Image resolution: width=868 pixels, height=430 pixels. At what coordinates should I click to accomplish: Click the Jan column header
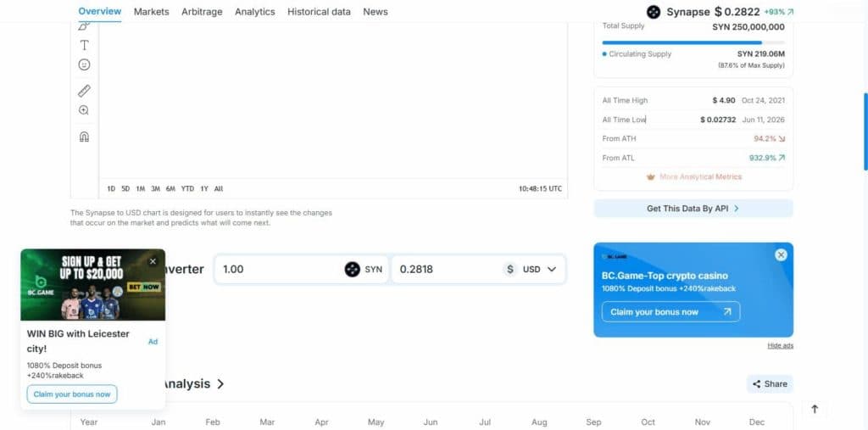159,422
